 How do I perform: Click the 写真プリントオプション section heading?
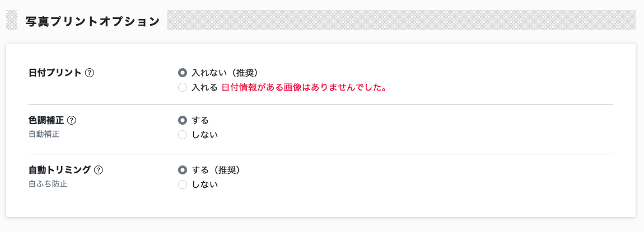92,22
